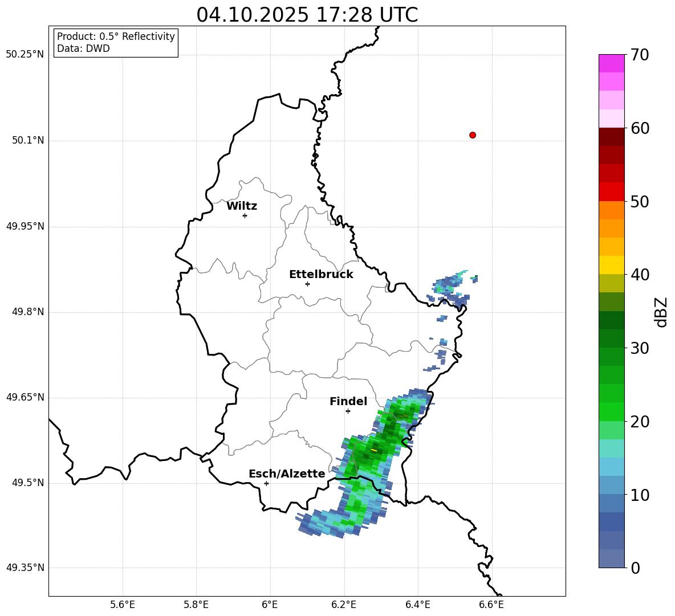Click the colorbar tick value 70

640,55
